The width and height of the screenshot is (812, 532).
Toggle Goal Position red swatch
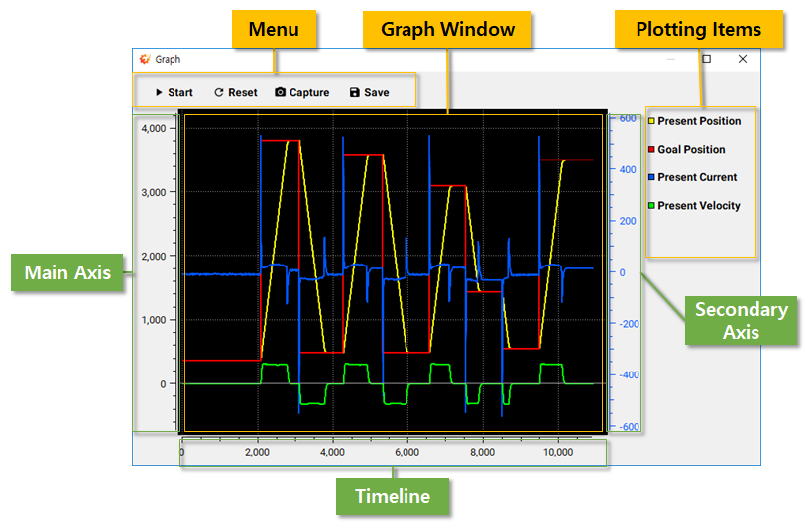point(652,149)
